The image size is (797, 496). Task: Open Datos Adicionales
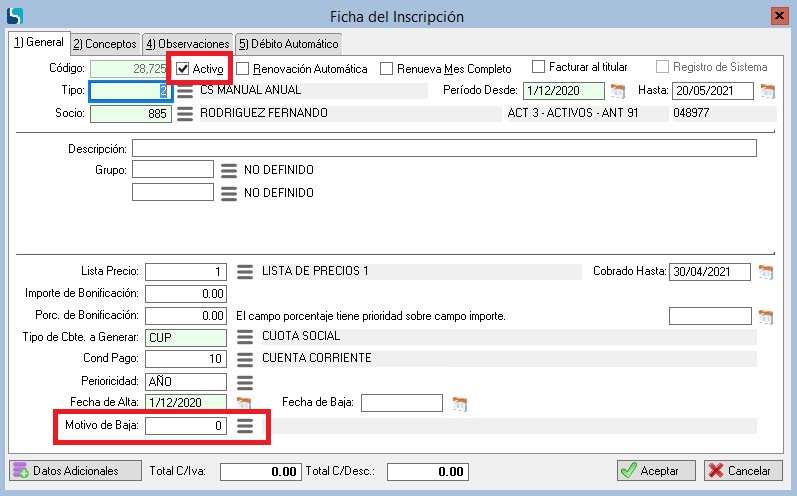(66, 471)
